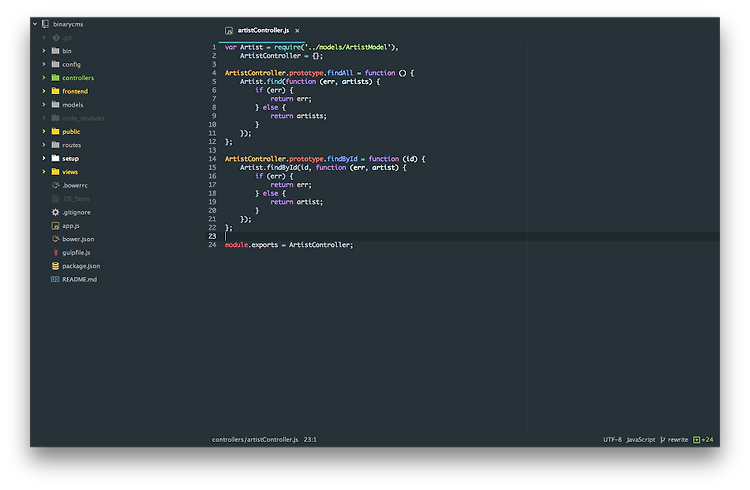Click the .bowerrc file icon
Image resolution: width=750 pixels, height=490 pixels.
55,185
